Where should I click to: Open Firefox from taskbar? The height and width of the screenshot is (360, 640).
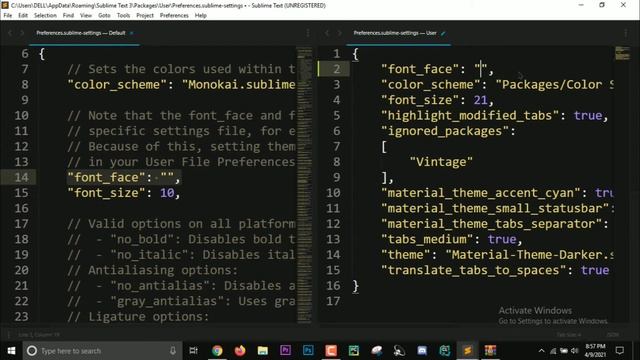tap(240, 351)
